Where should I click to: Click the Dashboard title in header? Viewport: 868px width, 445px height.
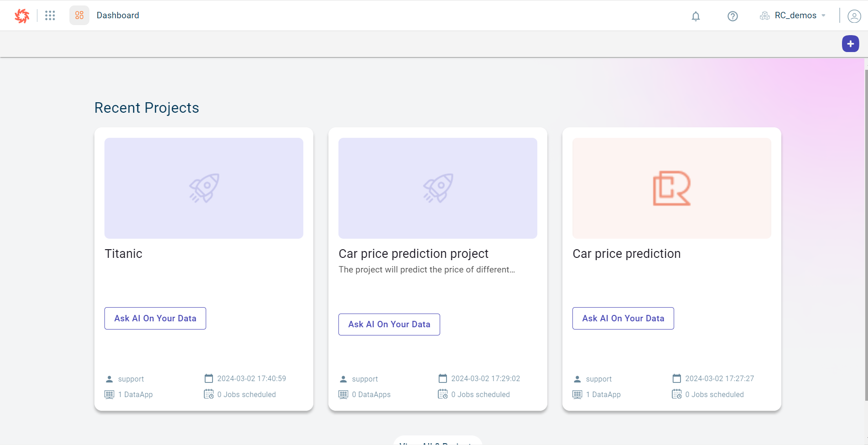tap(118, 16)
